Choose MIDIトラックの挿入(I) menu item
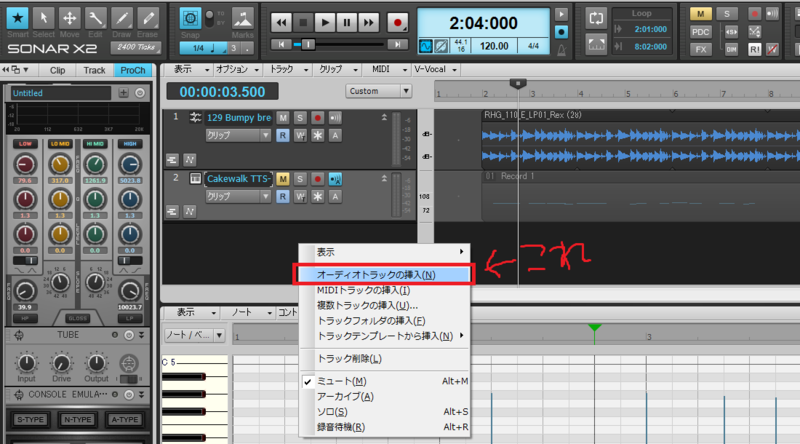 pyautogui.click(x=384, y=290)
